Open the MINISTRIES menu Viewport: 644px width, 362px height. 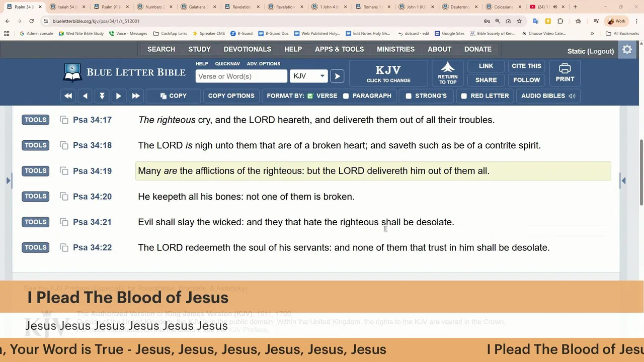pos(395,49)
